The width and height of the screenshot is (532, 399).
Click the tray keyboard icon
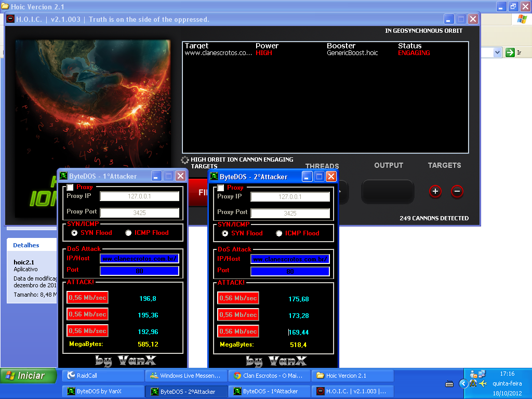click(x=449, y=384)
